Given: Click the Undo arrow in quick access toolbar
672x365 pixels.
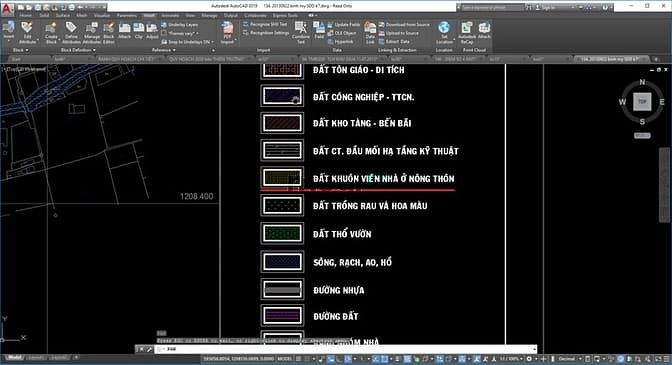Looking at the screenshot, I should (x=80, y=7).
